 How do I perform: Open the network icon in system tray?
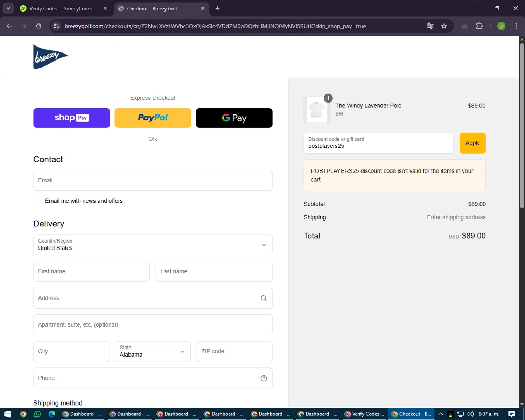click(460, 414)
